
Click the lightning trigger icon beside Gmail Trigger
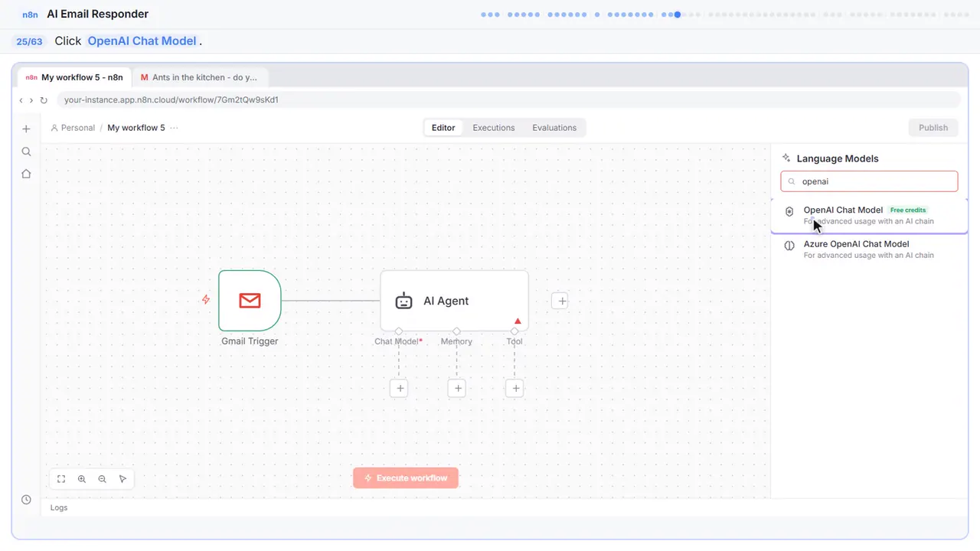[x=205, y=300]
